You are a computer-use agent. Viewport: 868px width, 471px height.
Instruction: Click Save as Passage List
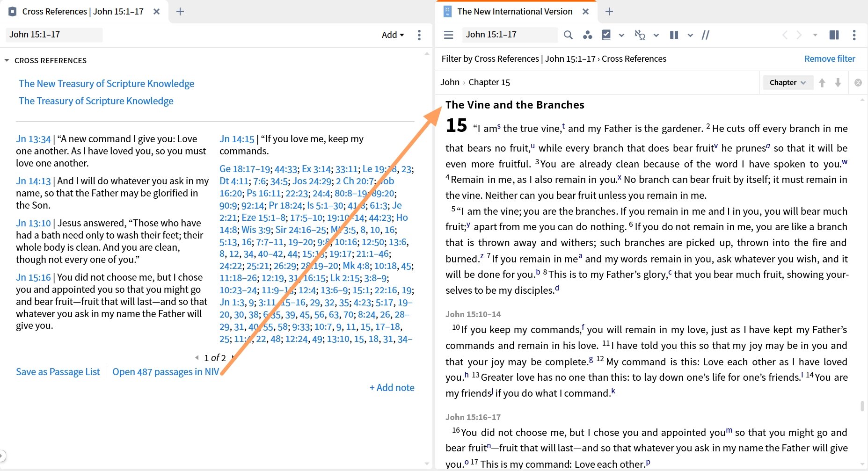[x=58, y=371]
